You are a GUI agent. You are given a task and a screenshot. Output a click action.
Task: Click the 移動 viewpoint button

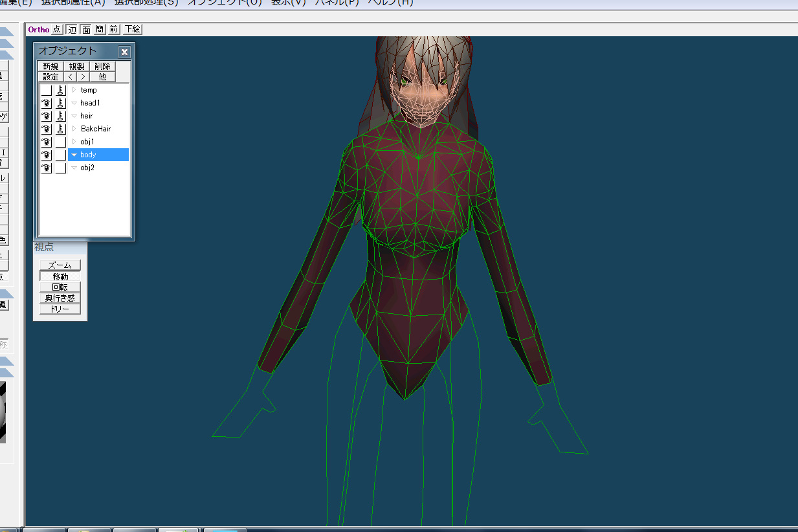60,276
